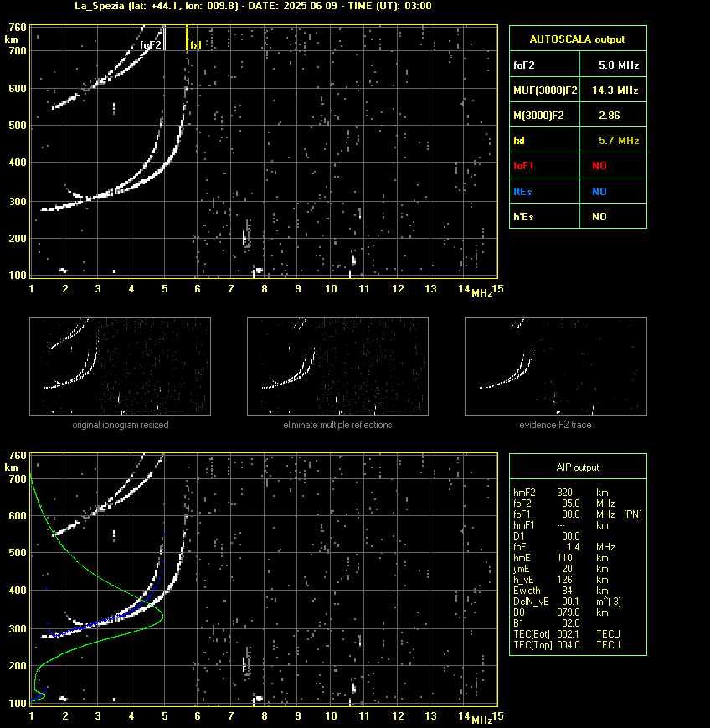Select the yellow fxI label in table
Screen dimensions: 710x728
point(519,140)
